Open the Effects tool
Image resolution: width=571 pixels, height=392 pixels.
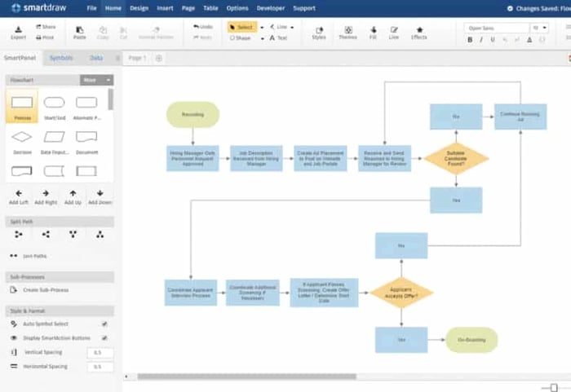[x=418, y=30]
